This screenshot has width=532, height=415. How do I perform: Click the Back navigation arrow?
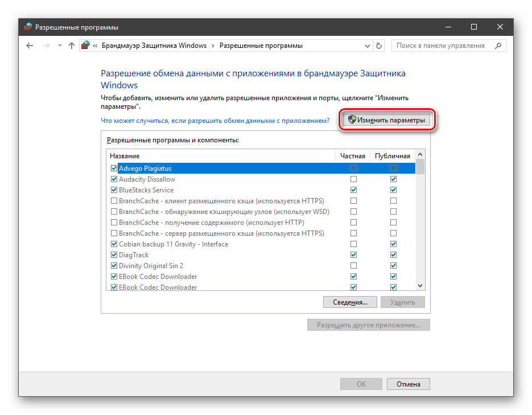[30, 46]
